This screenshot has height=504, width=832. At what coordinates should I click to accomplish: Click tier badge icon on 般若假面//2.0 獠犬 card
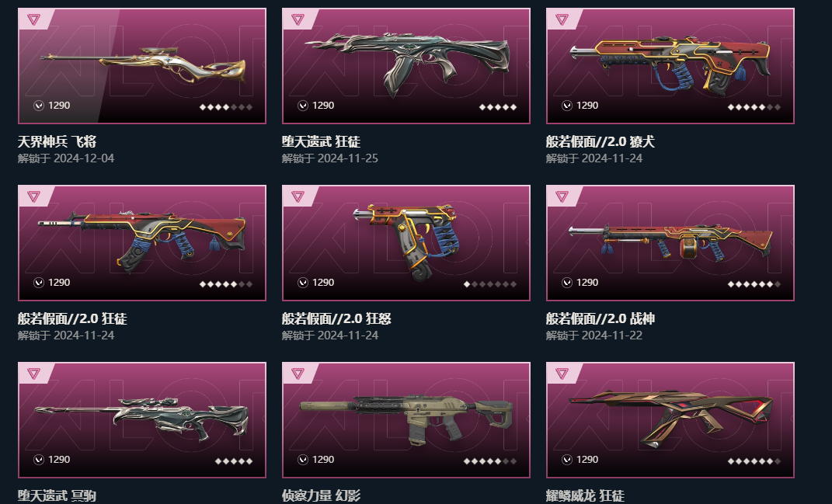562,19
